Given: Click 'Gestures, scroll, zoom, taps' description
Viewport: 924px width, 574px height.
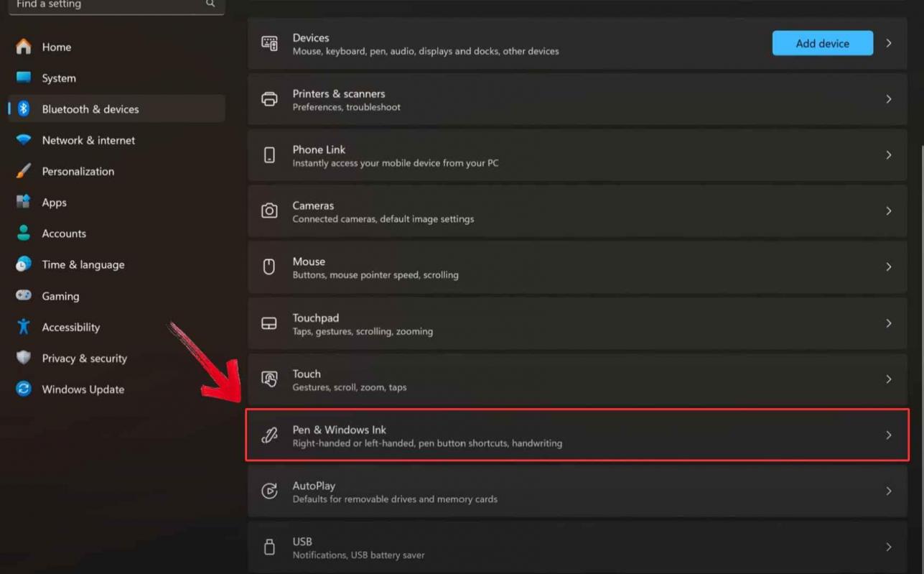Looking at the screenshot, I should point(350,387).
